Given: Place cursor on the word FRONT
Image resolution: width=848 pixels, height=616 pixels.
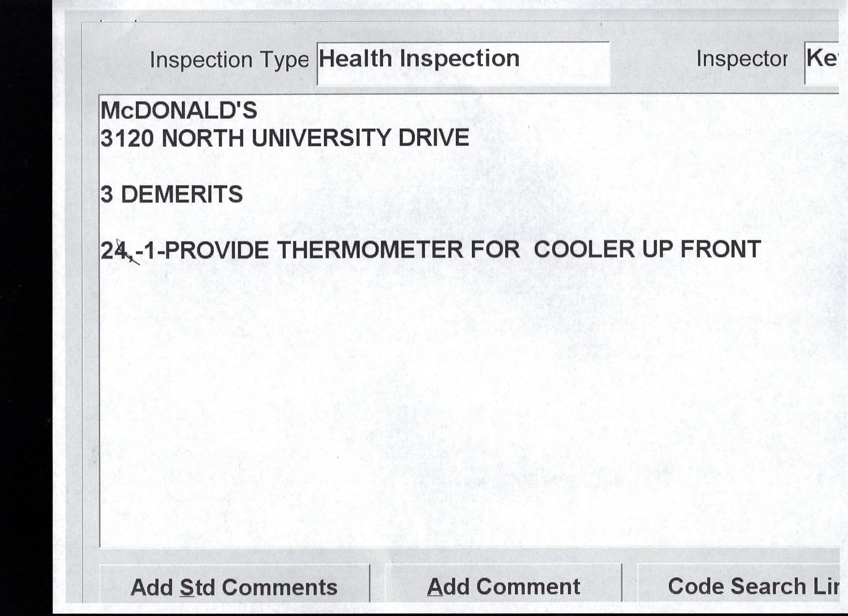Looking at the screenshot, I should click(x=720, y=249).
